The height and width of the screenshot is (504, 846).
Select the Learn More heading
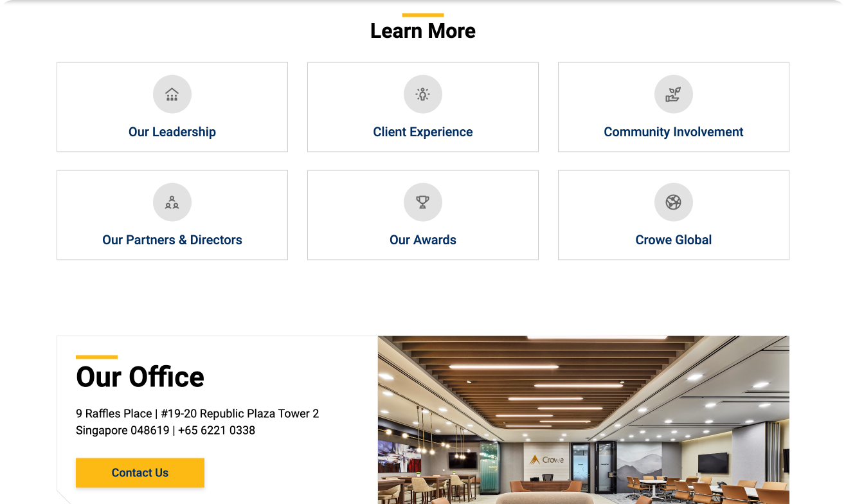(423, 31)
